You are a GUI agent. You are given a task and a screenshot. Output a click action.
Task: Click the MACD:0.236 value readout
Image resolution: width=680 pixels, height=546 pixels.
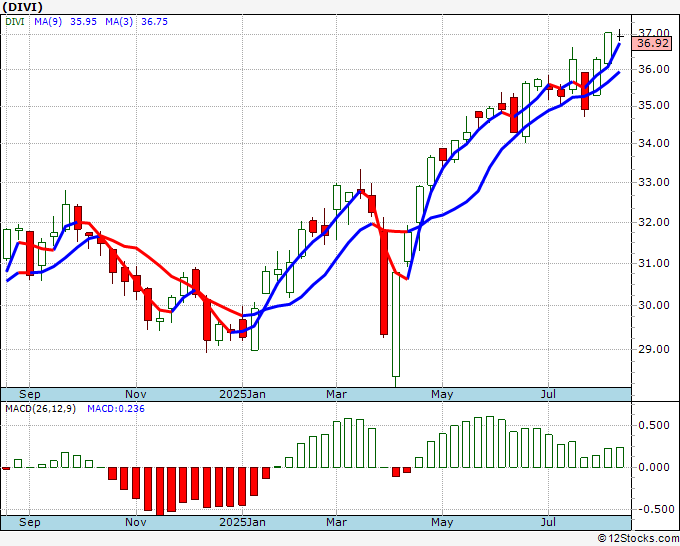(116, 409)
